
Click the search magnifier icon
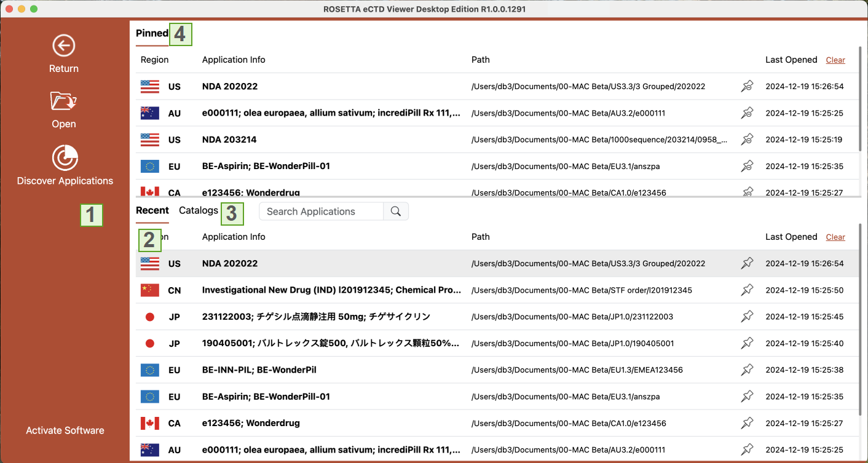(x=396, y=212)
